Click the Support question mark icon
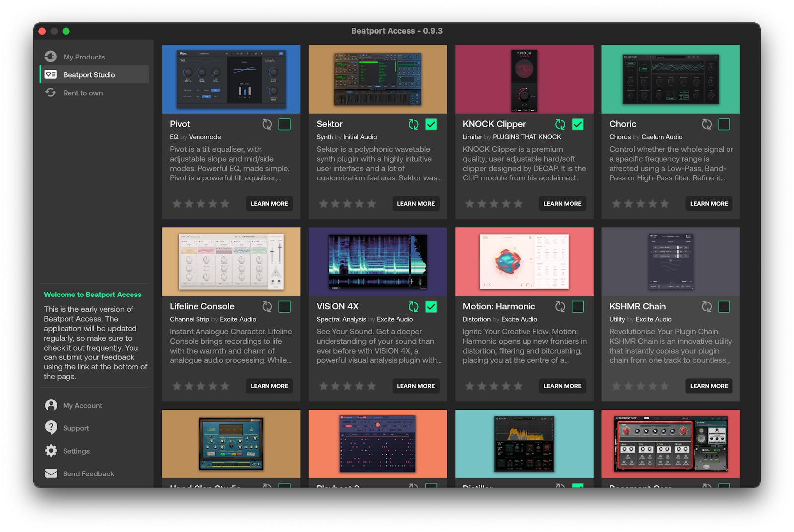 click(x=50, y=428)
